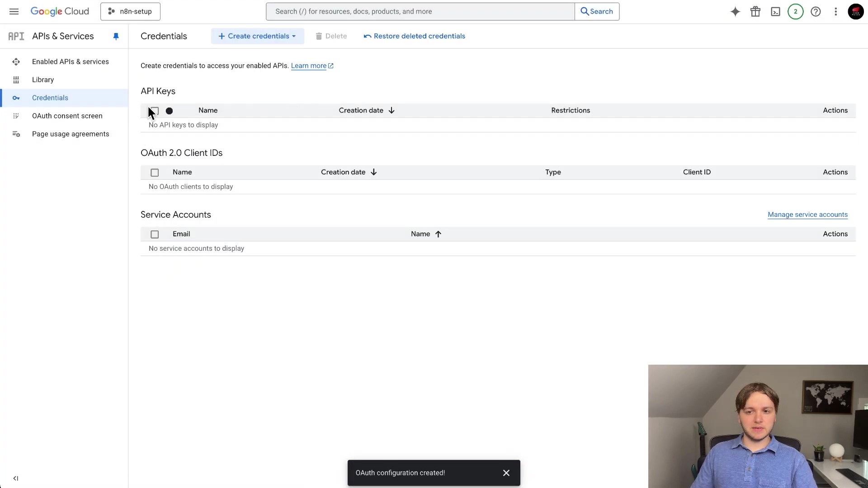Open the API Library page

pyautogui.click(x=43, y=80)
